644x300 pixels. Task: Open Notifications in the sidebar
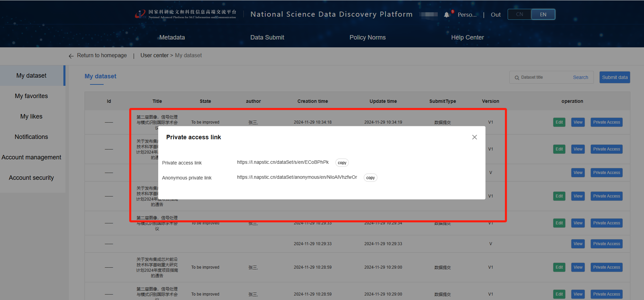point(31,137)
